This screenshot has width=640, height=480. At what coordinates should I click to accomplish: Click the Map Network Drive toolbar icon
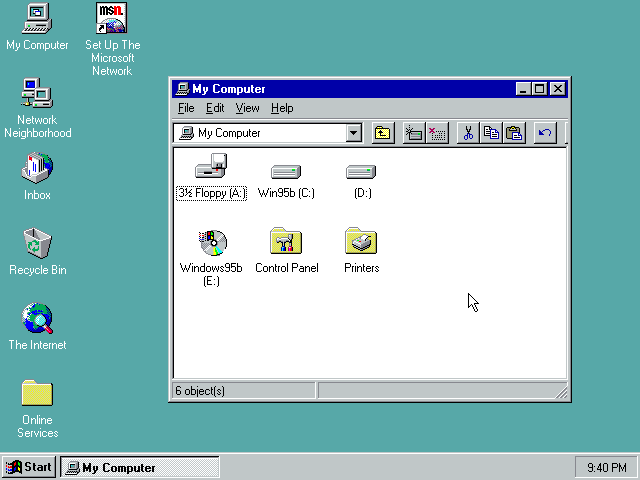[x=413, y=133]
